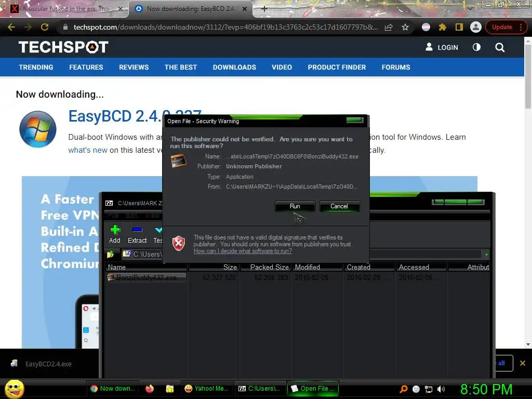Open the Extensions puzzle-piece menu
532x399 pixels.
pos(443,27)
